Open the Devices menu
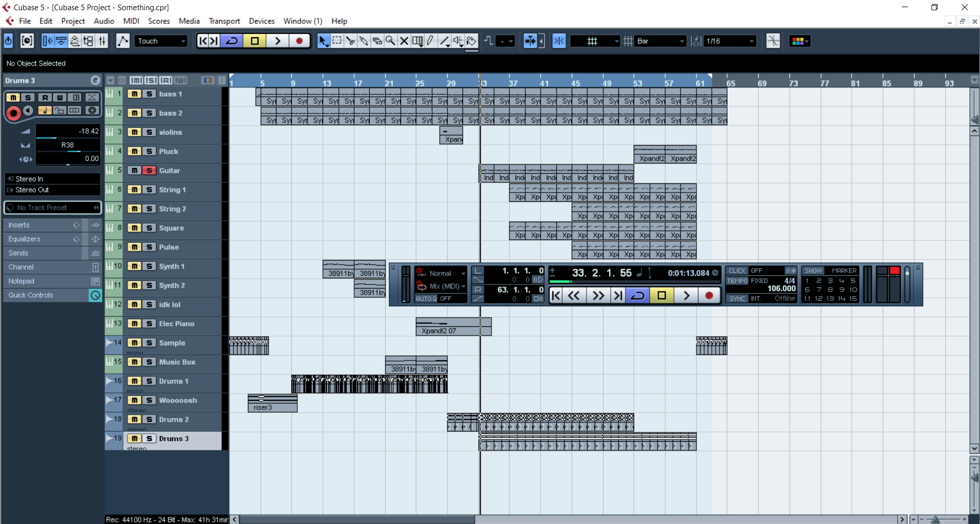This screenshot has height=524, width=980. coord(262,21)
